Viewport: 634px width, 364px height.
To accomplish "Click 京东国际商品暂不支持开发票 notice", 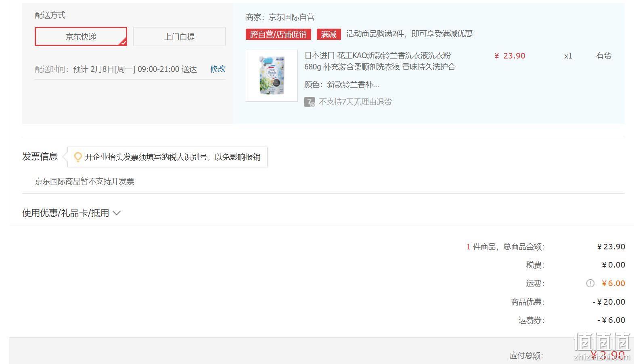I will (85, 181).
